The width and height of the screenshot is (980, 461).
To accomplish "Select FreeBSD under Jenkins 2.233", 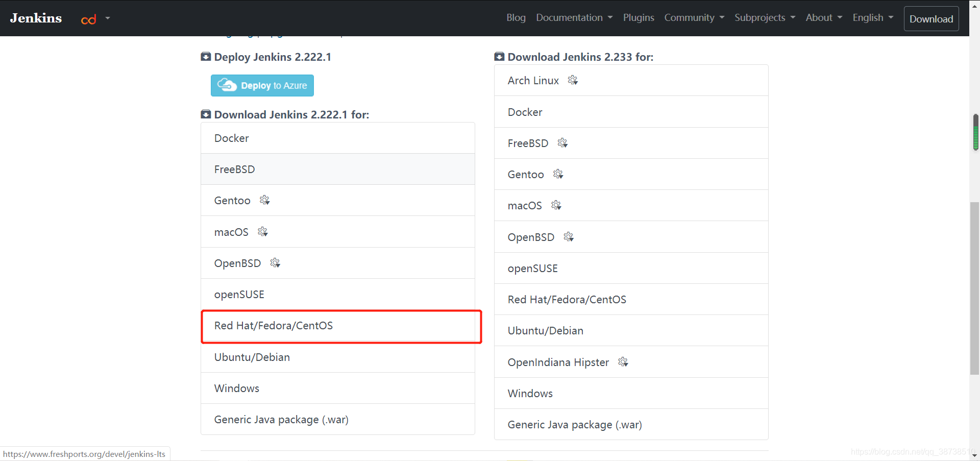I will tap(631, 143).
